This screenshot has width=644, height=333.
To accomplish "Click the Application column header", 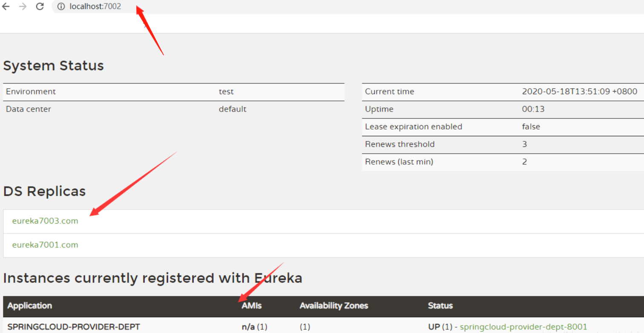I will pyautogui.click(x=30, y=306).
